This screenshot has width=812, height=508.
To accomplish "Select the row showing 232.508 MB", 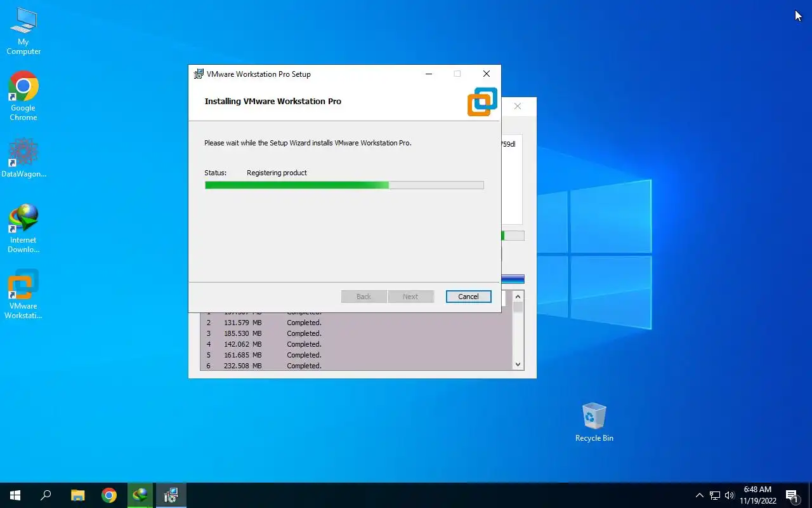I will pos(356,366).
